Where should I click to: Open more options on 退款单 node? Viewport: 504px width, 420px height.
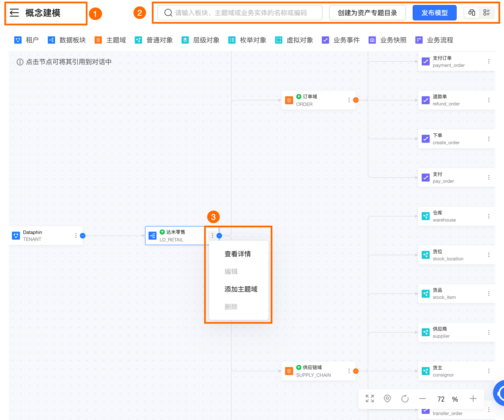(x=489, y=100)
